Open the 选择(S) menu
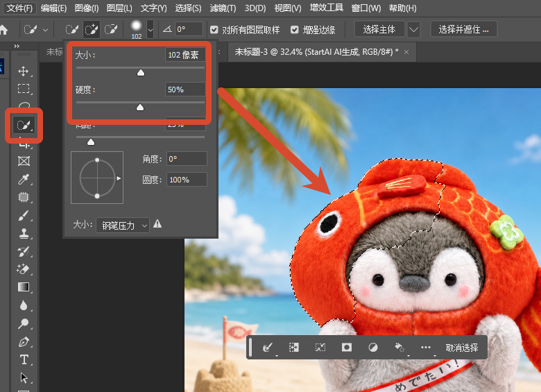This screenshot has width=541, height=392. pyautogui.click(x=188, y=8)
